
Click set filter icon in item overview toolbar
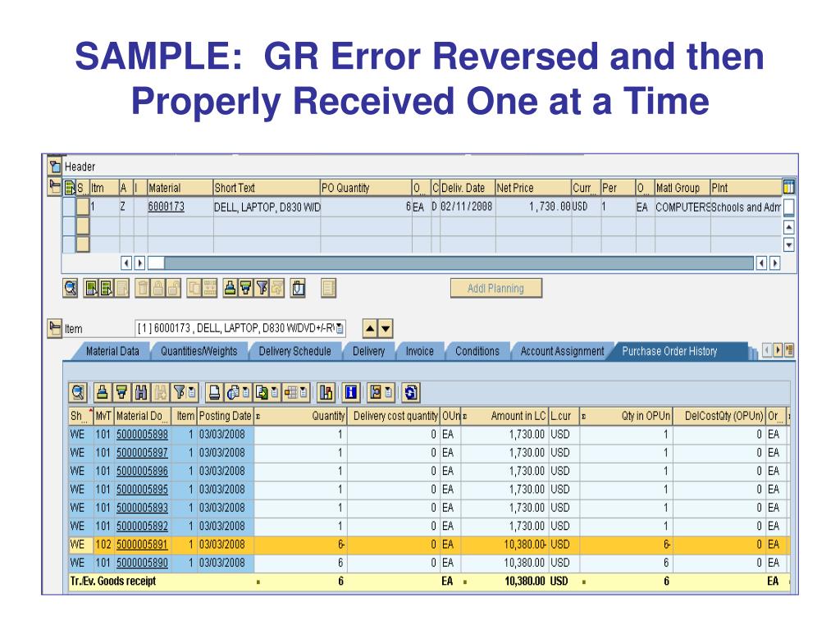[262, 288]
